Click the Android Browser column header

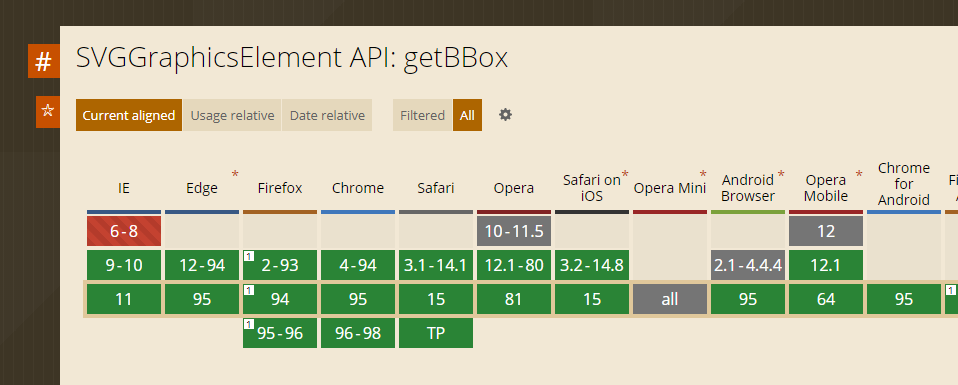(748, 188)
